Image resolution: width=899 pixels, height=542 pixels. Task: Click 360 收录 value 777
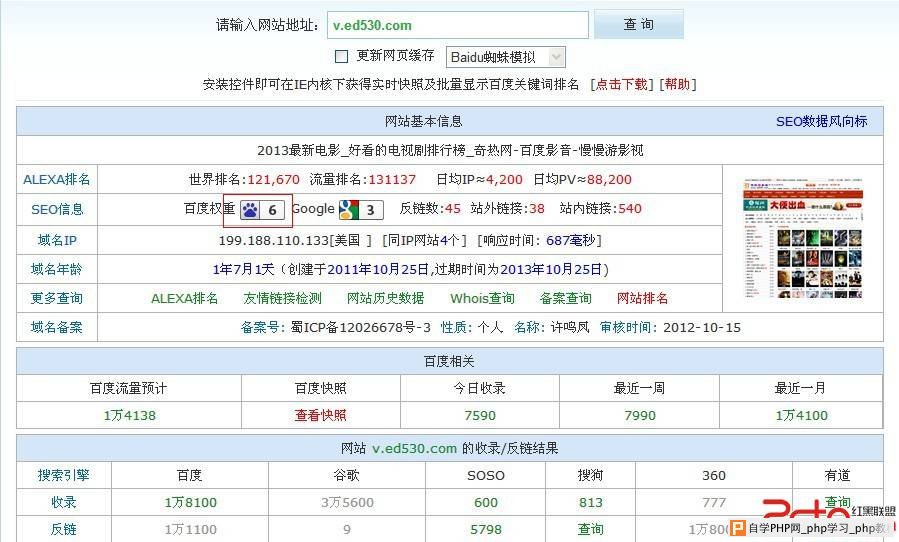click(x=714, y=502)
